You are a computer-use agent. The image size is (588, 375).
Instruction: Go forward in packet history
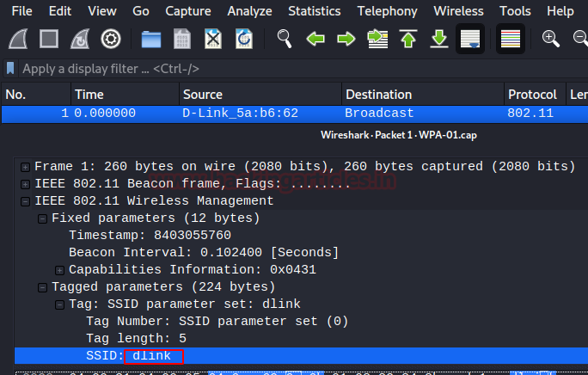click(x=346, y=39)
